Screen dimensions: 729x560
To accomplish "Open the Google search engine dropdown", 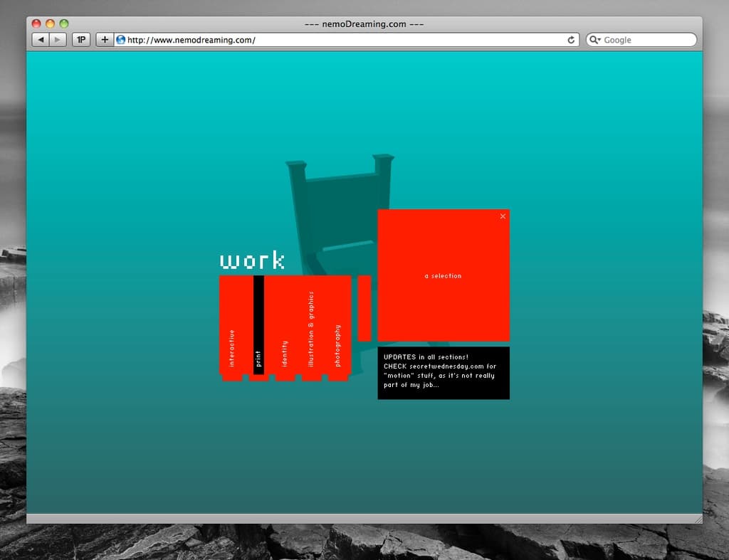I will coord(599,39).
